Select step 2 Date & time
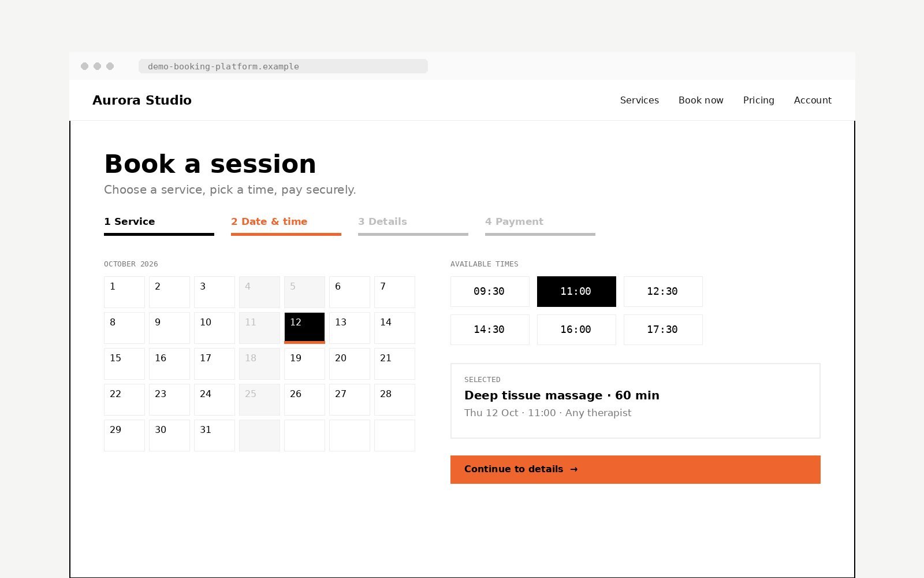This screenshot has height=578, width=924. pyautogui.click(x=286, y=225)
